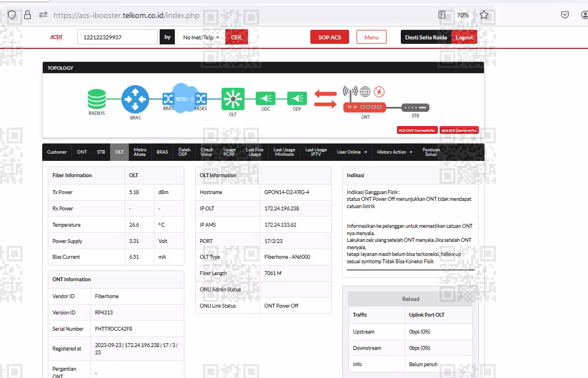Switch to the ONT tab
This screenshot has width=588, height=378.
click(x=82, y=152)
